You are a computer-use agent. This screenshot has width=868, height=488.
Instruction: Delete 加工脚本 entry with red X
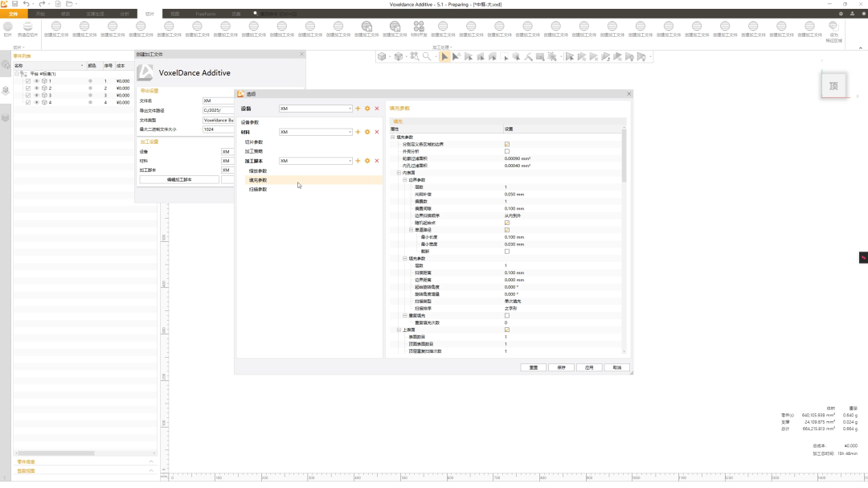pyautogui.click(x=376, y=161)
